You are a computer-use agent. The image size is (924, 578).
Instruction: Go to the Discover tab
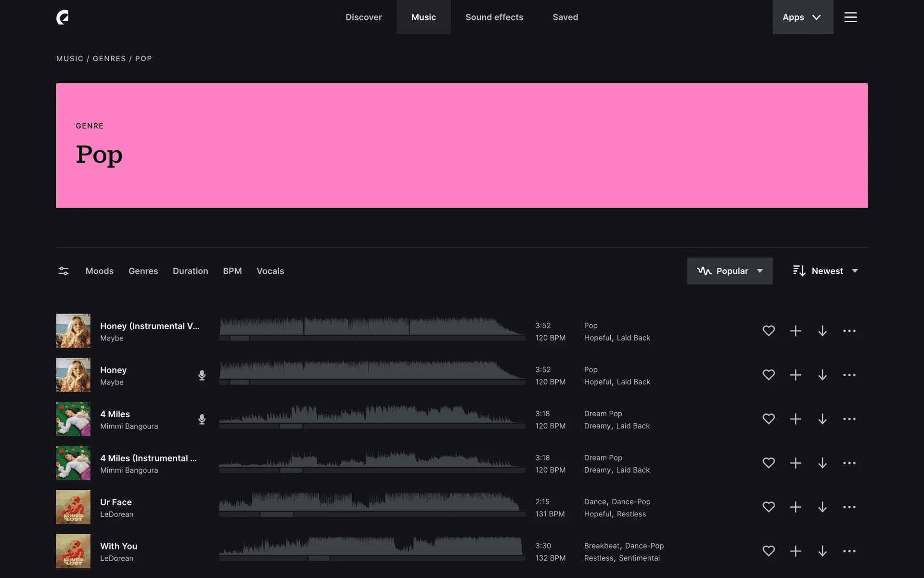coord(363,17)
